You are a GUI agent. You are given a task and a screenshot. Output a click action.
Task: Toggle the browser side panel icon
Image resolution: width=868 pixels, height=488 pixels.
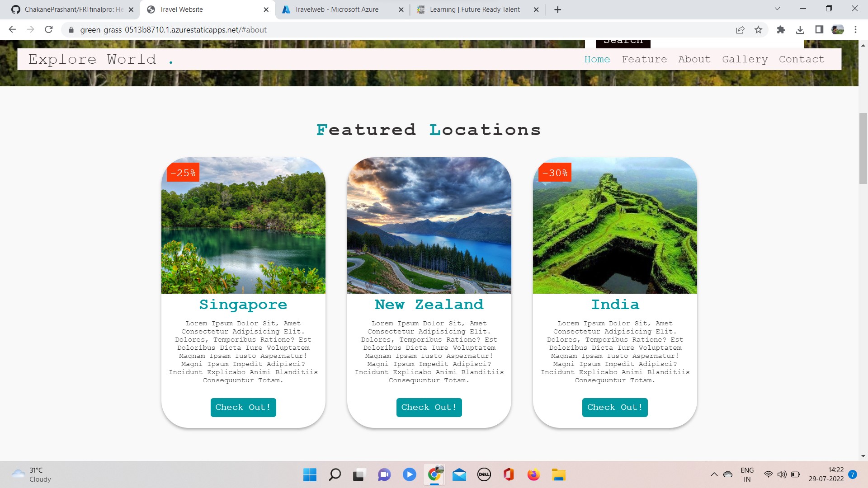pos(819,30)
